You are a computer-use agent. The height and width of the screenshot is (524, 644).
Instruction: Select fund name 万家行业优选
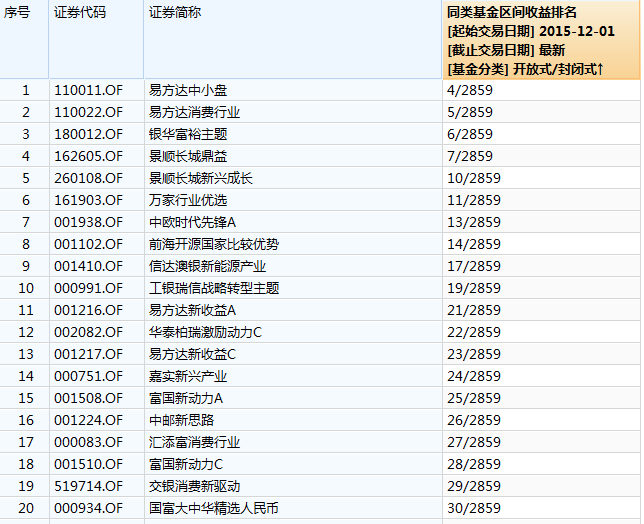pyautogui.click(x=188, y=200)
